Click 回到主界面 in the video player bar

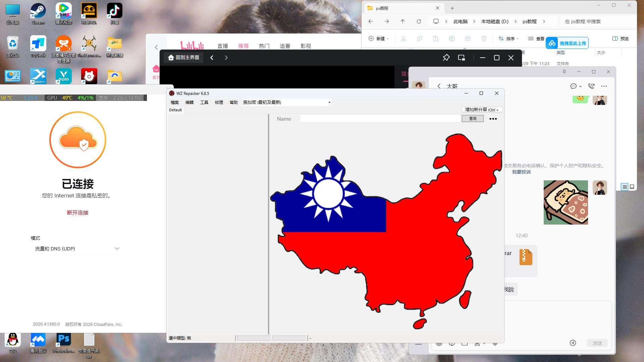pyautogui.click(x=184, y=58)
